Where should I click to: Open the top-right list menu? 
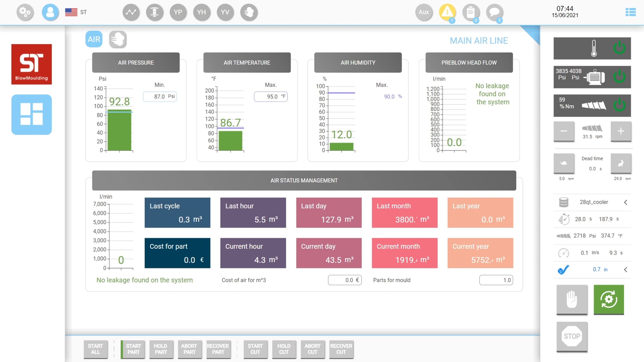click(x=630, y=12)
